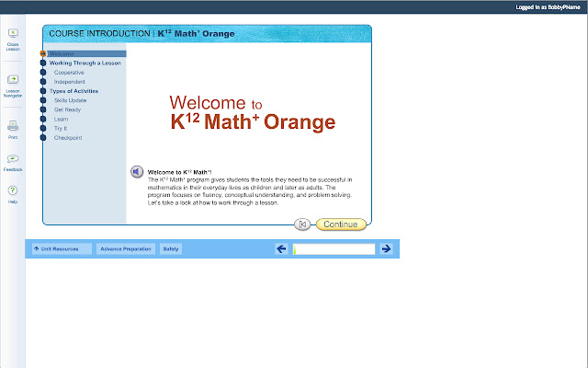Open the Advance Preparation tab
The image size is (588, 368).
tap(126, 249)
